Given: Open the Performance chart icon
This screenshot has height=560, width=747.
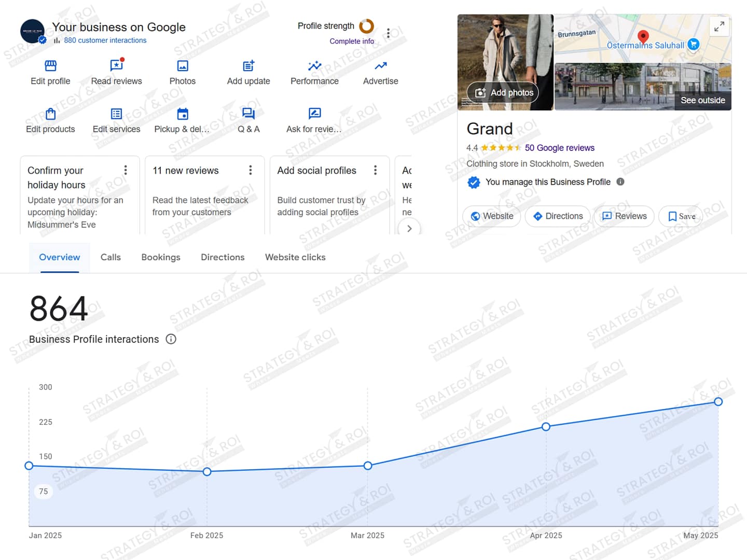Looking at the screenshot, I should pyautogui.click(x=314, y=66).
